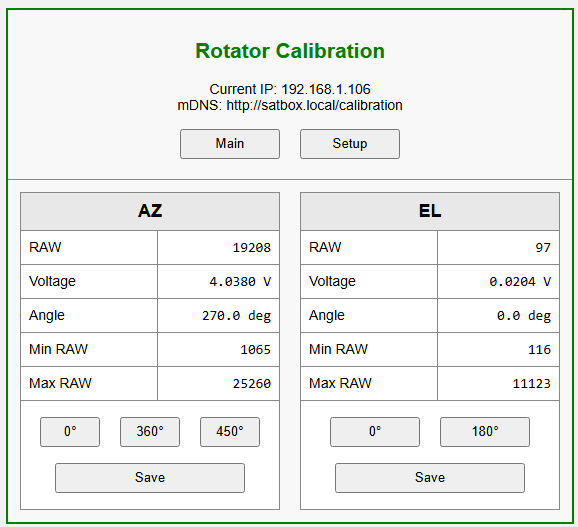
Task: Save the EL calibration
Action: pyautogui.click(x=430, y=478)
